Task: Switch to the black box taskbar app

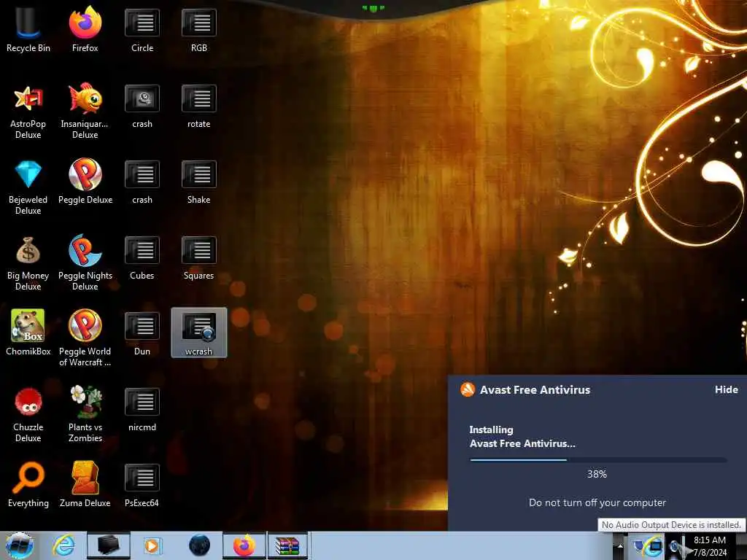Action: point(108,545)
